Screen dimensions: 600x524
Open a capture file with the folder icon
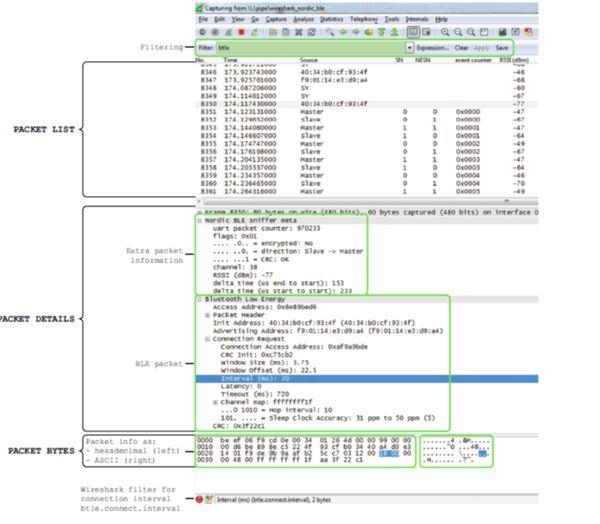pyautogui.click(x=273, y=33)
